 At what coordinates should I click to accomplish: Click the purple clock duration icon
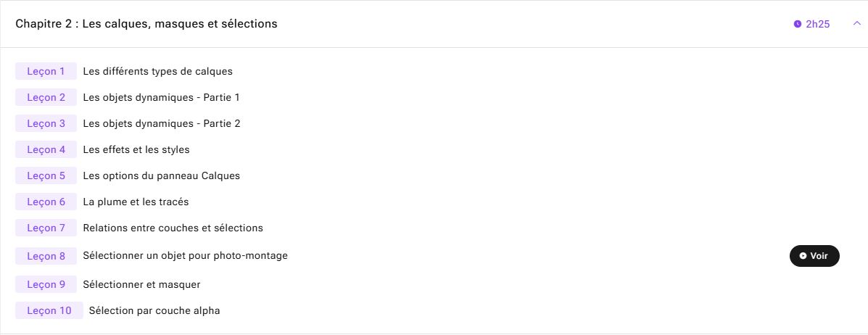(798, 24)
